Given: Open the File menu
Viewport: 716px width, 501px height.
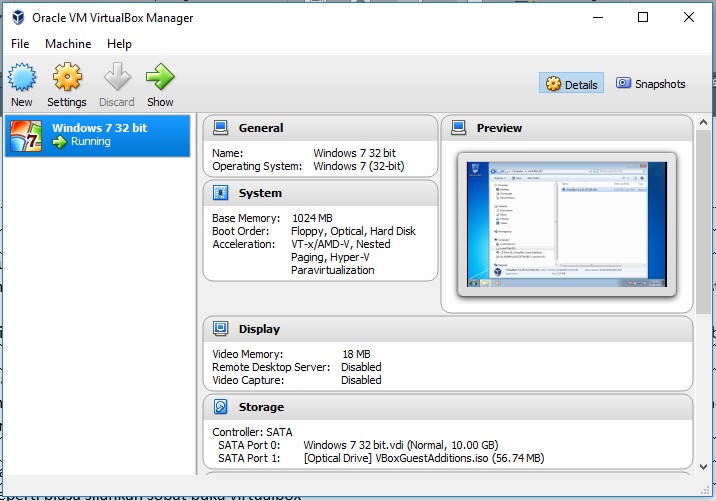Looking at the screenshot, I should 20,44.
